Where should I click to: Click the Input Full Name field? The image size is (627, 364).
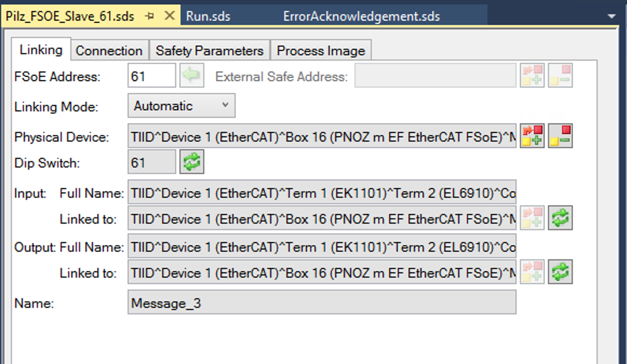pos(322,192)
